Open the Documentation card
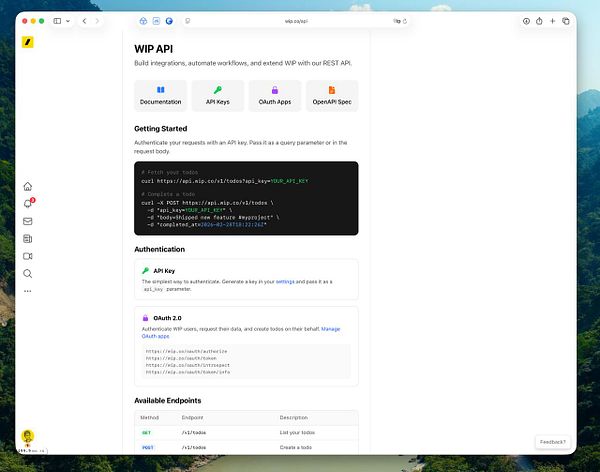The image size is (600, 472). pyautogui.click(x=160, y=96)
